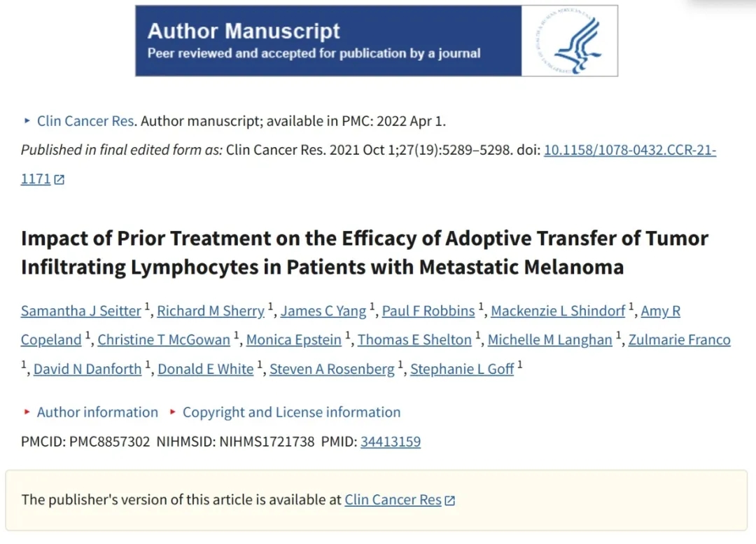Click external link icon after DOI

tap(59, 179)
